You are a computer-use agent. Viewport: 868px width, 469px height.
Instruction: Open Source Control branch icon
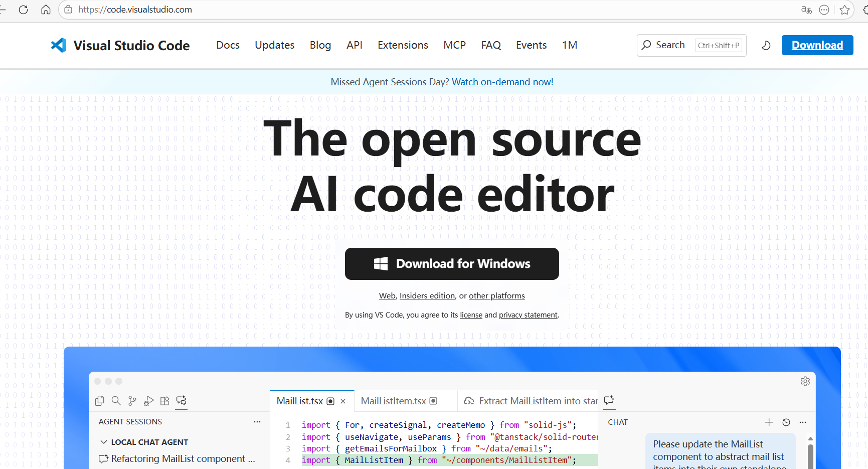(x=132, y=401)
